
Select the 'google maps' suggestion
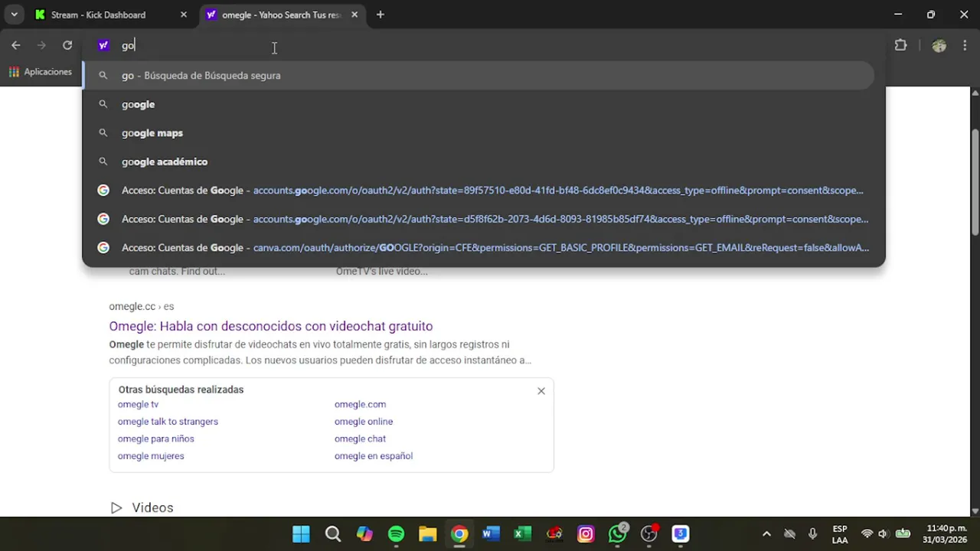[478, 133]
